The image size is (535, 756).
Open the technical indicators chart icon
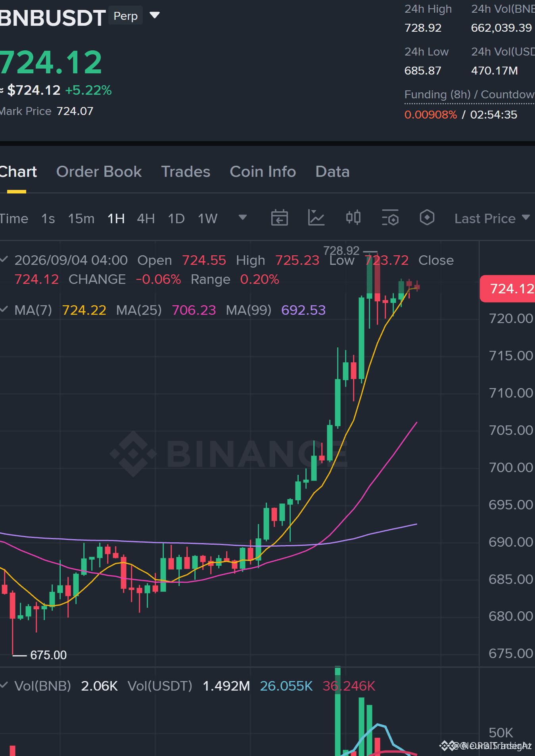(316, 218)
